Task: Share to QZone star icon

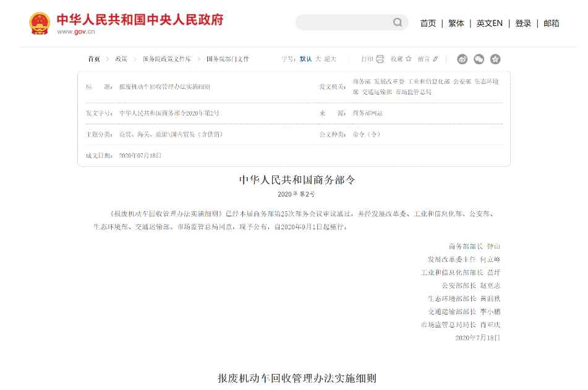Action: coord(495,59)
